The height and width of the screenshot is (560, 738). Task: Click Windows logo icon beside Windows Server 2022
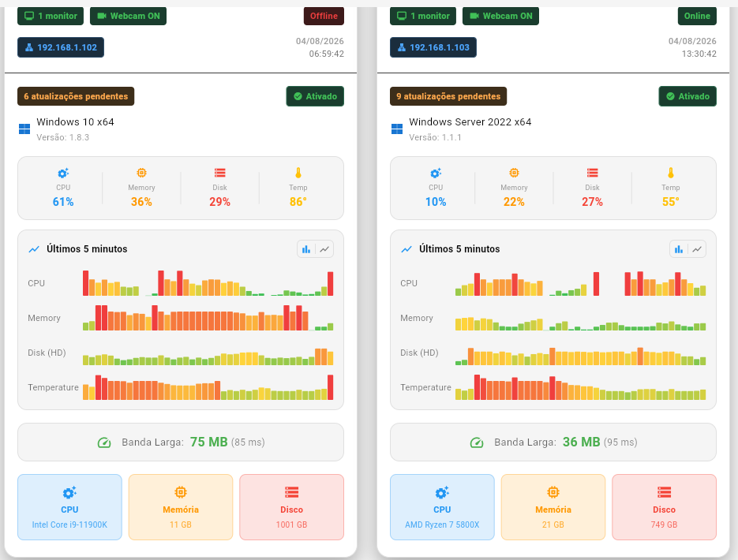(x=397, y=129)
